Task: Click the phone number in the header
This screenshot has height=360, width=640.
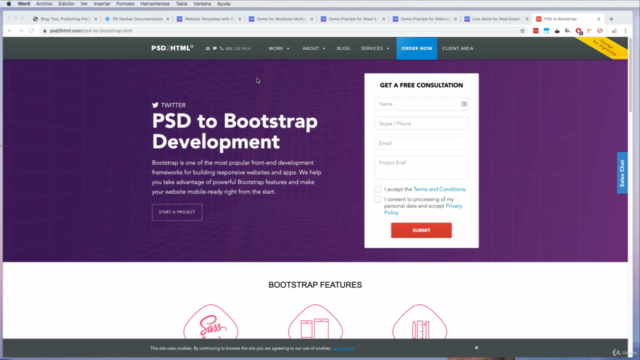Action: coord(238,49)
